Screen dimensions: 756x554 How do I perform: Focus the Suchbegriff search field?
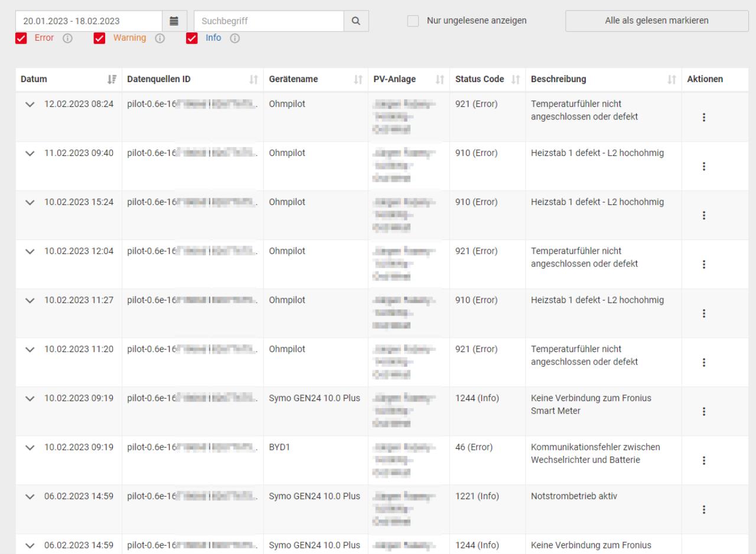(269, 21)
